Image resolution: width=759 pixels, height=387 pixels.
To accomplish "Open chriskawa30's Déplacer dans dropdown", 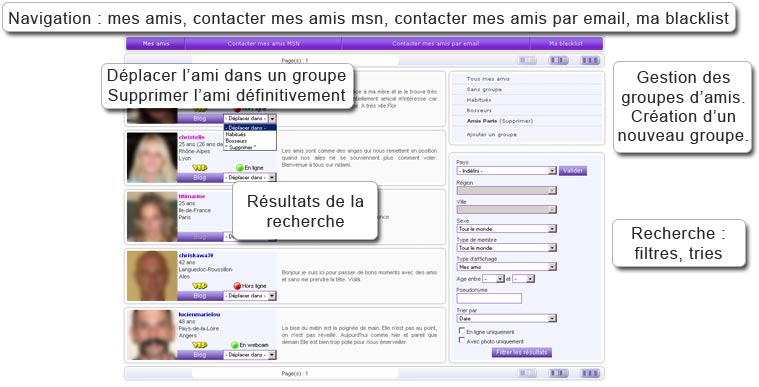I will (x=250, y=295).
